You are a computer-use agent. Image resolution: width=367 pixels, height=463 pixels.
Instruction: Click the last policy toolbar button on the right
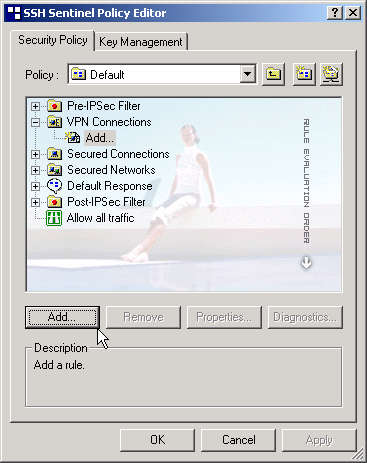(331, 74)
